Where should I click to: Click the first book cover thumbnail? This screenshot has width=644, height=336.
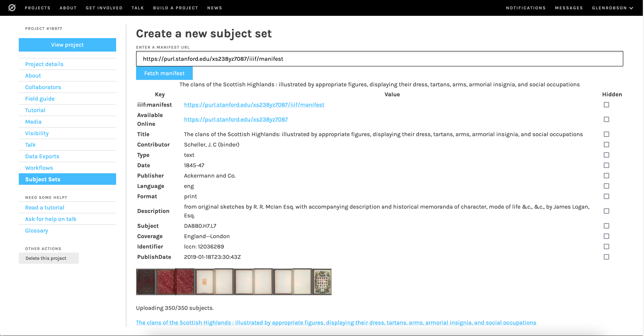coord(146,281)
